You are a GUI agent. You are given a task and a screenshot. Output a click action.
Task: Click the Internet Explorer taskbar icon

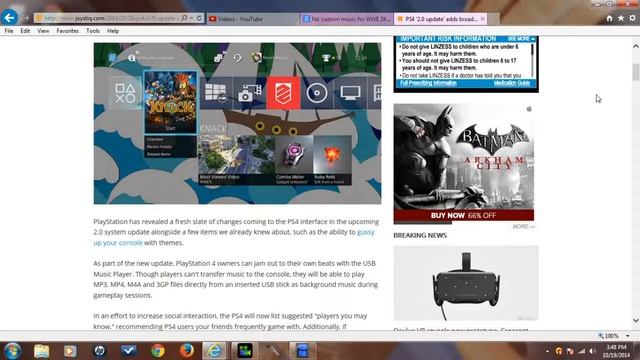pos(214,351)
